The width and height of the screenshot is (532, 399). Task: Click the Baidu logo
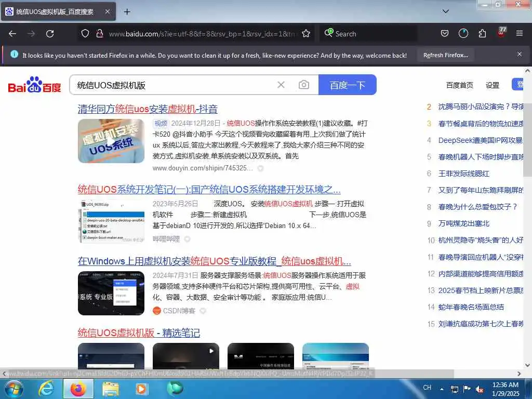(x=34, y=85)
